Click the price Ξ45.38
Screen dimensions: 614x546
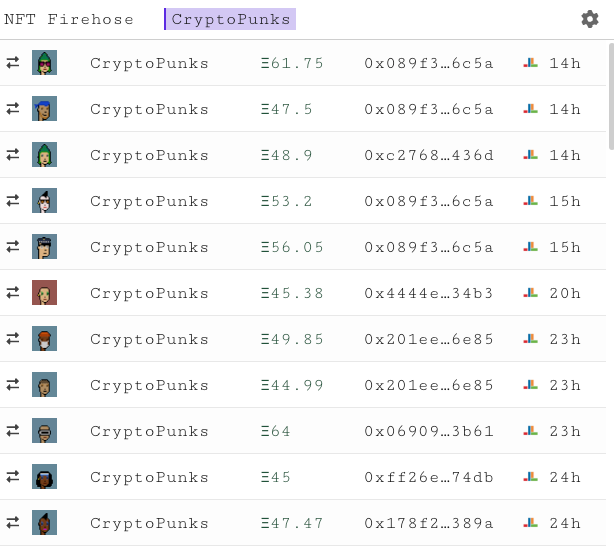pos(292,293)
